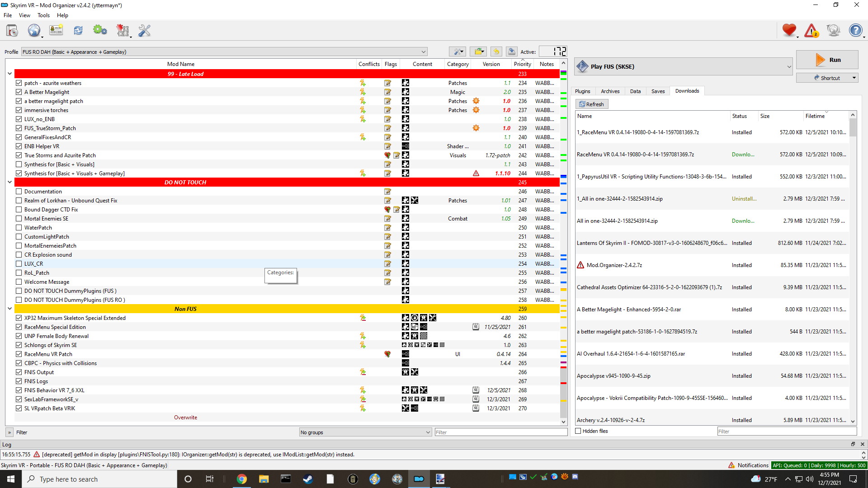Click the Refresh downloads button
The image size is (868, 488).
[x=592, y=104]
